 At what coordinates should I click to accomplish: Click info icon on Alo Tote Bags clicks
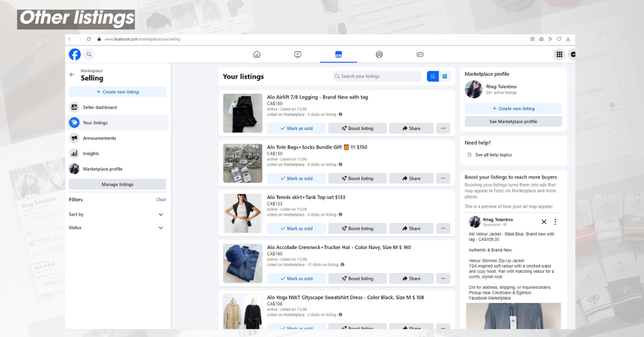pyautogui.click(x=340, y=165)
